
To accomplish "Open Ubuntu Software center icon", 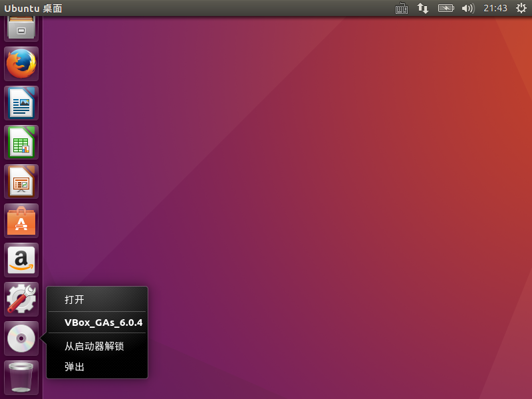I will (21, 221).
